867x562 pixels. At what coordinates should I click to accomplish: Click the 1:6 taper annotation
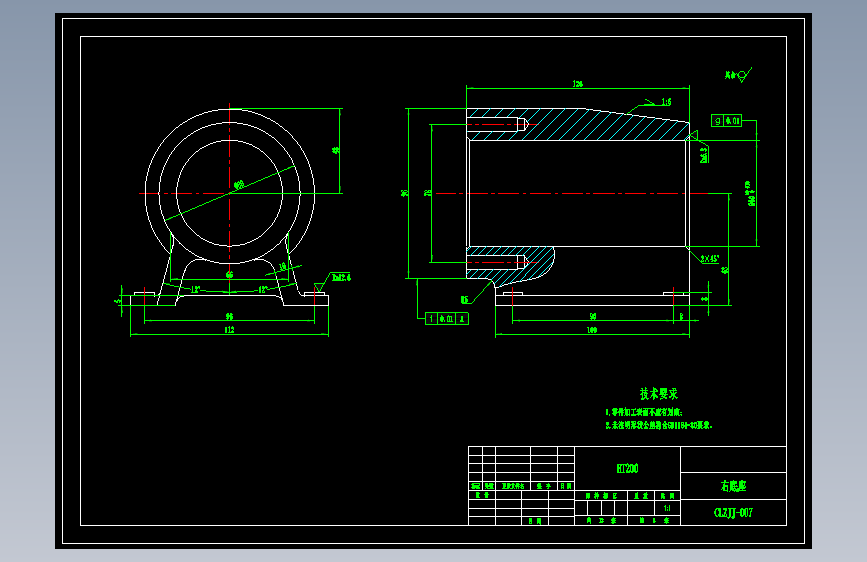click(666, 102)
